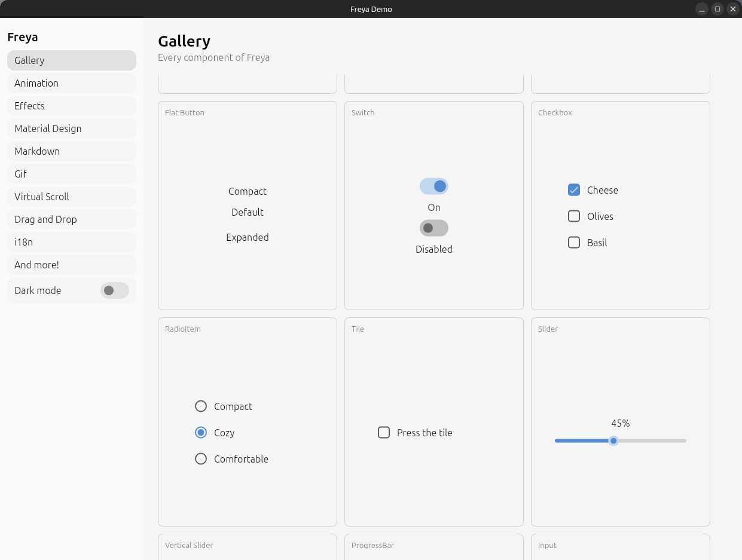Close the Freya Demo window
The image size is (742, 560).
(x=733, y=9)
